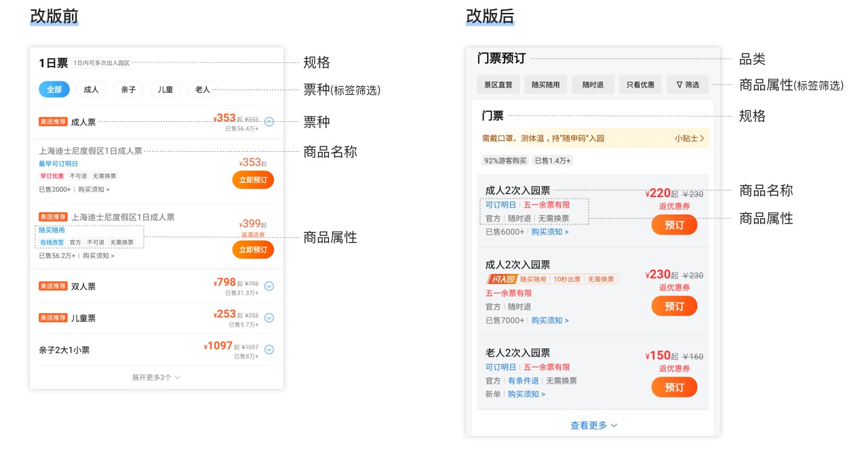
Task: Click the 美团推荐 badge beside 成人票
Action: (53, 122)
